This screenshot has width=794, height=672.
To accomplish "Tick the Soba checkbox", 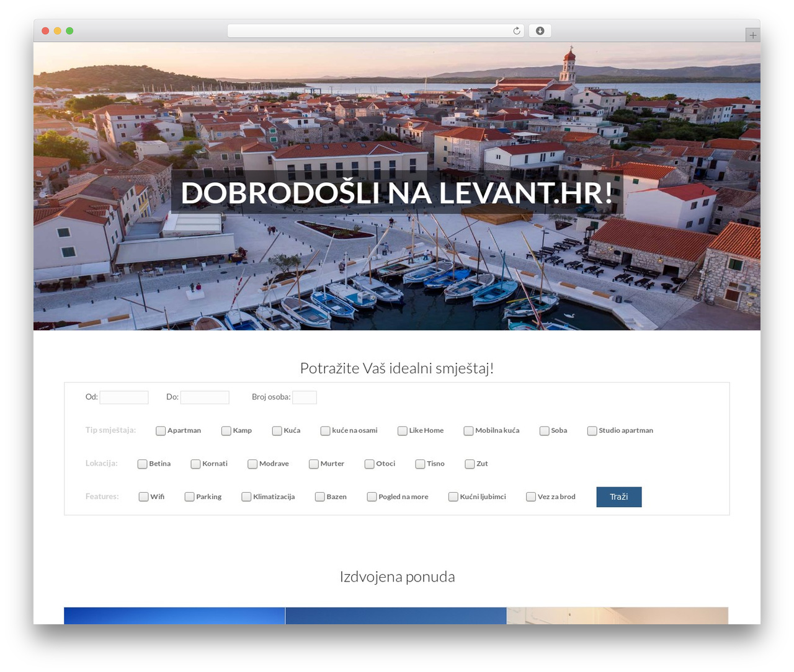I will click(x=545, y=431).
